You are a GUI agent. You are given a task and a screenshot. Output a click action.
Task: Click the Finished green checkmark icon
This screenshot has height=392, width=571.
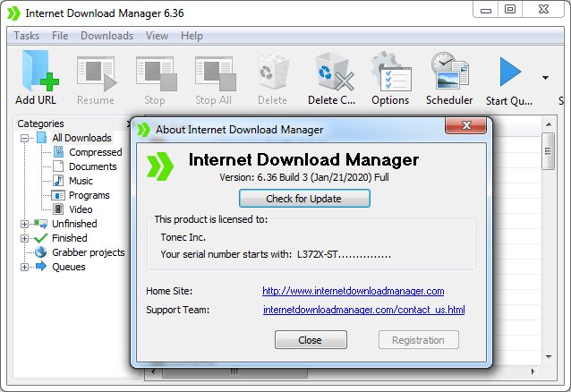click(x=41, y=238)
